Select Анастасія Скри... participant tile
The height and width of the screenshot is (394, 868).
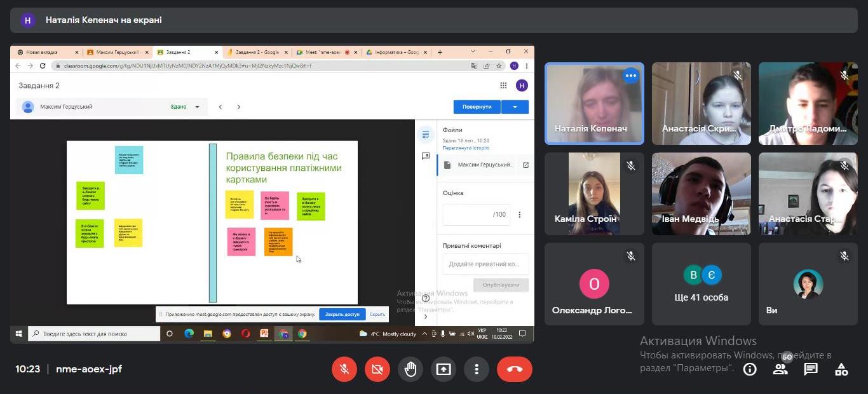pyautogui.click(x=702, y=104)
